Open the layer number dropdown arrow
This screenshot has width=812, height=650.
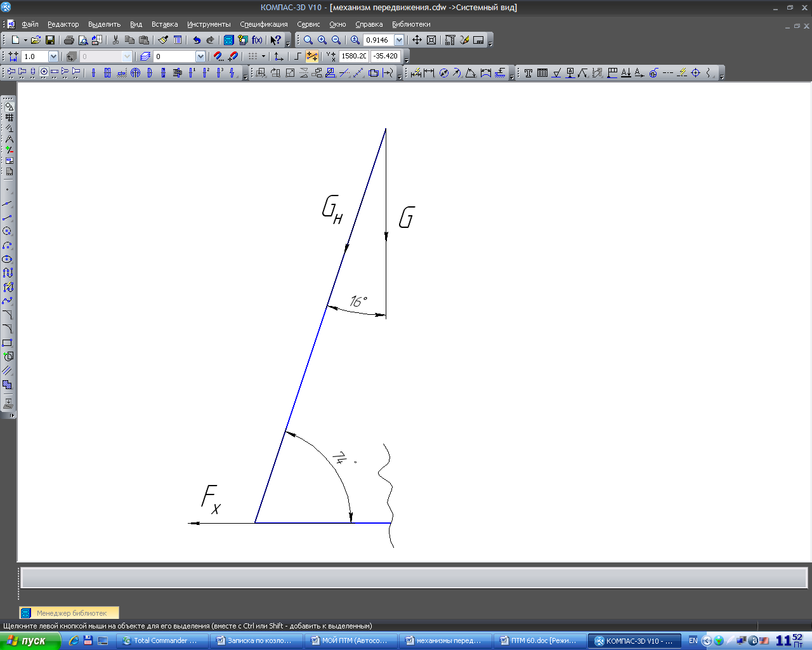tap(200, 56)
